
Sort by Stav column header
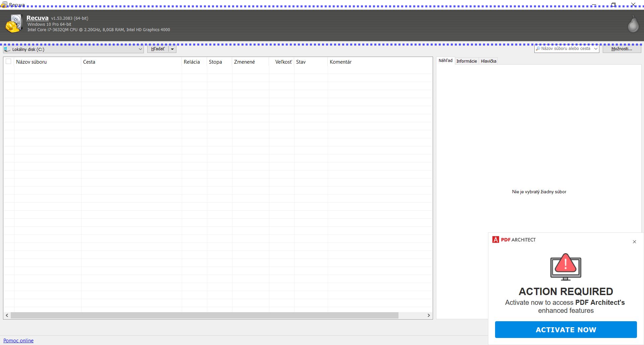311,62
